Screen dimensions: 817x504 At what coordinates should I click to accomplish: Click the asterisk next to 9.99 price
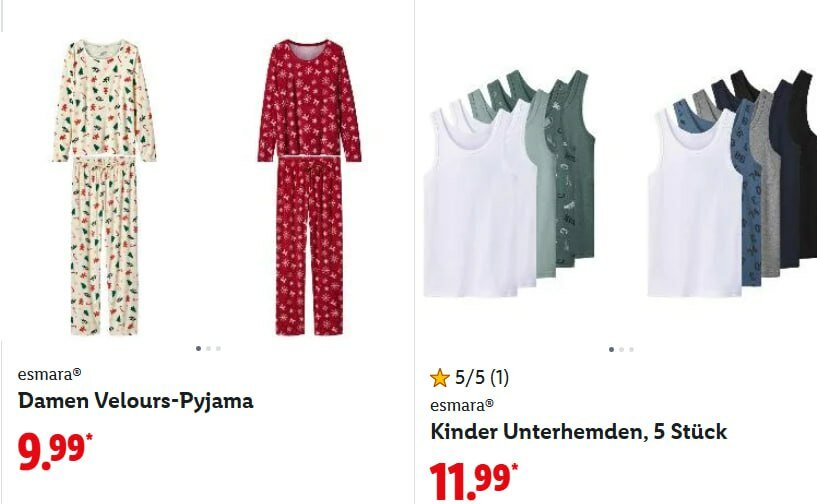(89, 437)
